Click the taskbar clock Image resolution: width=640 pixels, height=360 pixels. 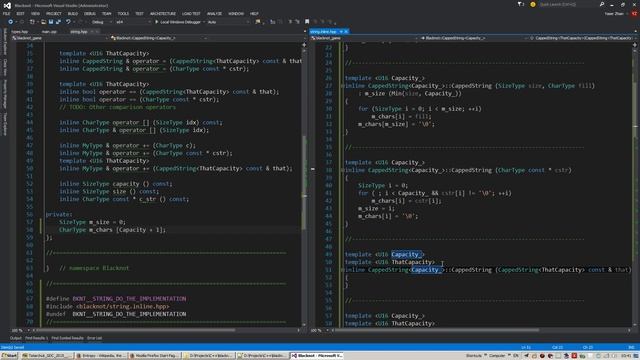click(626, 356)
